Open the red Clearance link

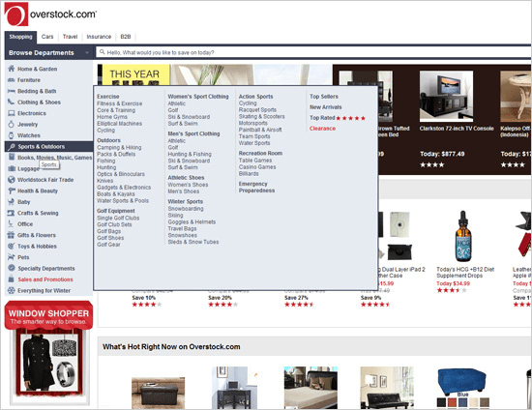pyautogui.click(x=322, y=129)
